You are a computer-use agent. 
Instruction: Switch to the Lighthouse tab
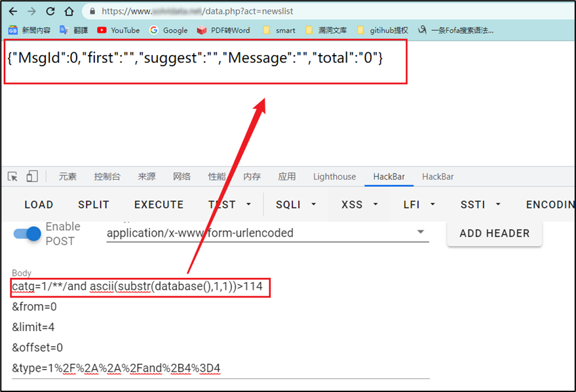(x=334, y=177)
